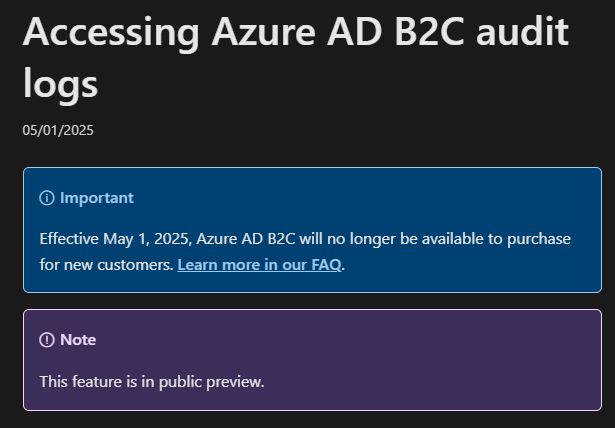Click the Important heading label

point(97,198)
